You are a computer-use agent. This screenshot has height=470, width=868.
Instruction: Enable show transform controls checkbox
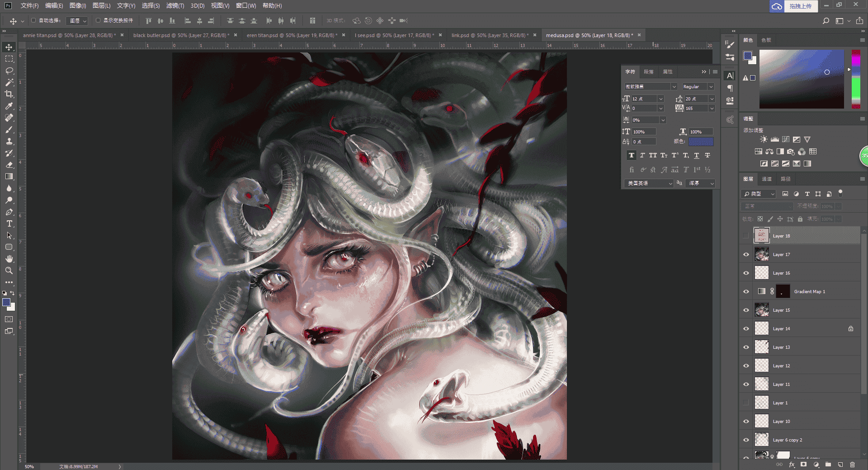(98, 20)
